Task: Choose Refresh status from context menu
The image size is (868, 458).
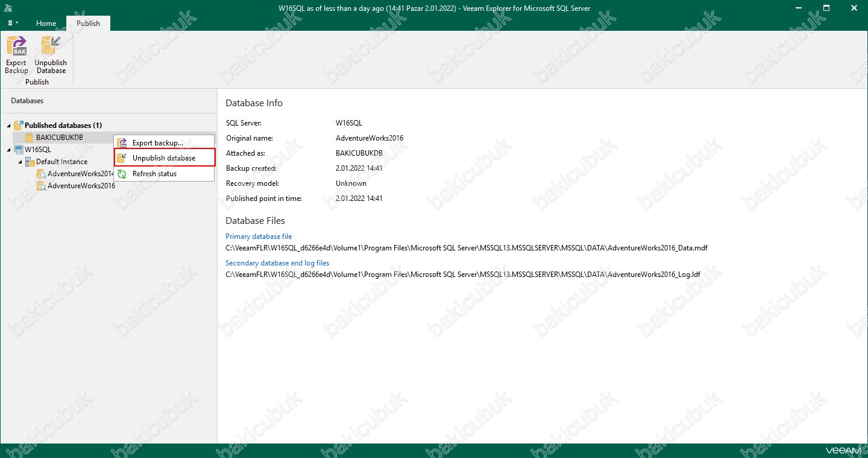Action: click(x=154, y=174)
